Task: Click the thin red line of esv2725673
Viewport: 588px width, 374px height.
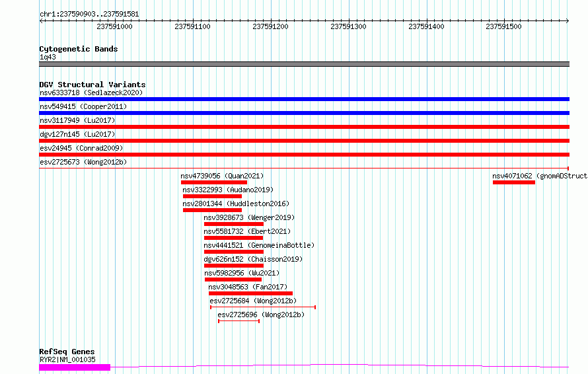Action: pyautogui.click(x=304, y=168)
